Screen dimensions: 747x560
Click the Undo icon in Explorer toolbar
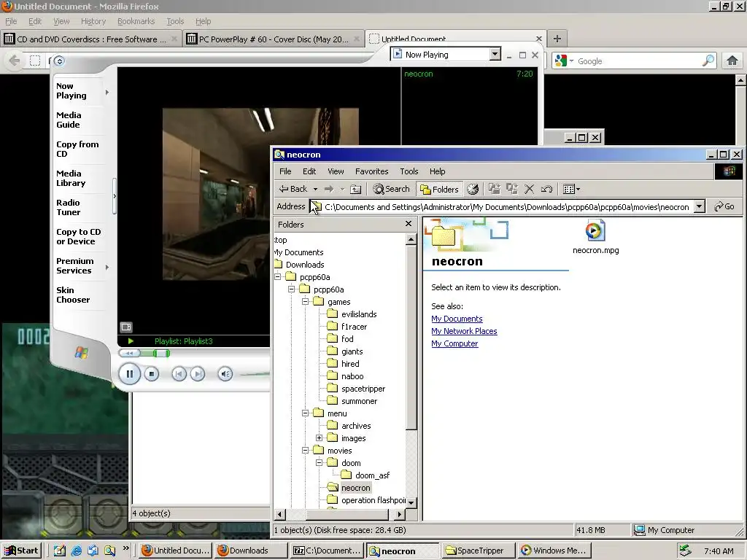546,189
